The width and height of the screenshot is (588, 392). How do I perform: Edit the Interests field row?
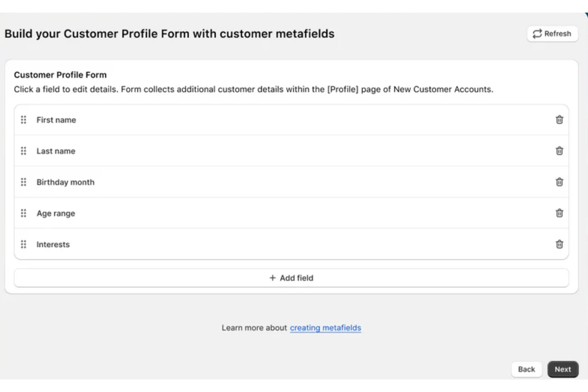[53, 245]
